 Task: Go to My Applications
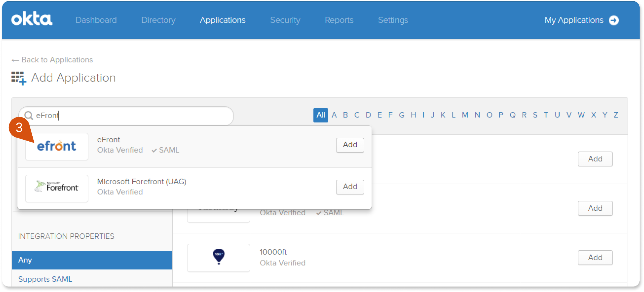(574, 20)
